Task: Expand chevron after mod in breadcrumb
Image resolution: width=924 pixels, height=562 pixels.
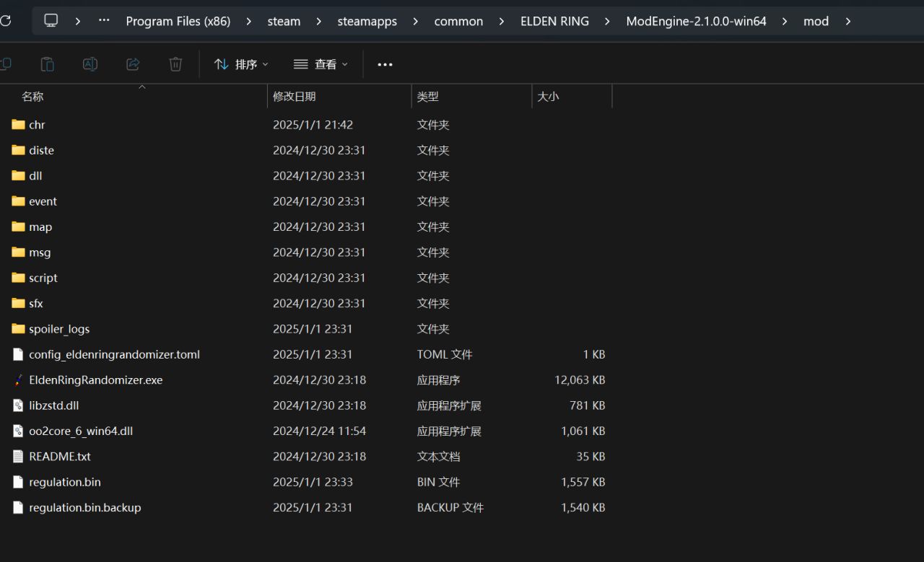Action: coord(847,21)
